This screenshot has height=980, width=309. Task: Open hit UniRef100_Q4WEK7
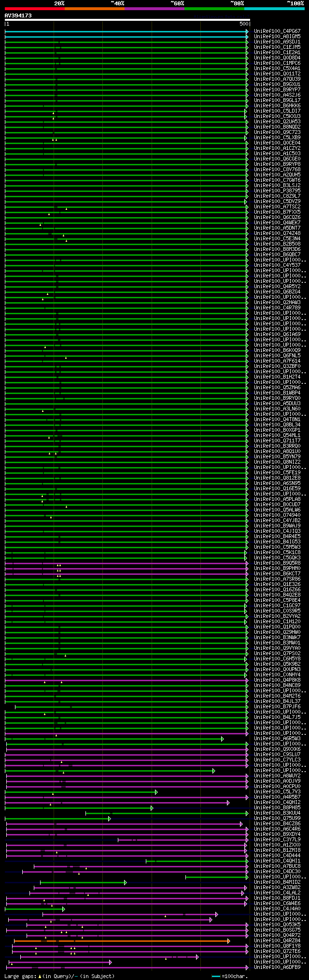coord(277,223)
